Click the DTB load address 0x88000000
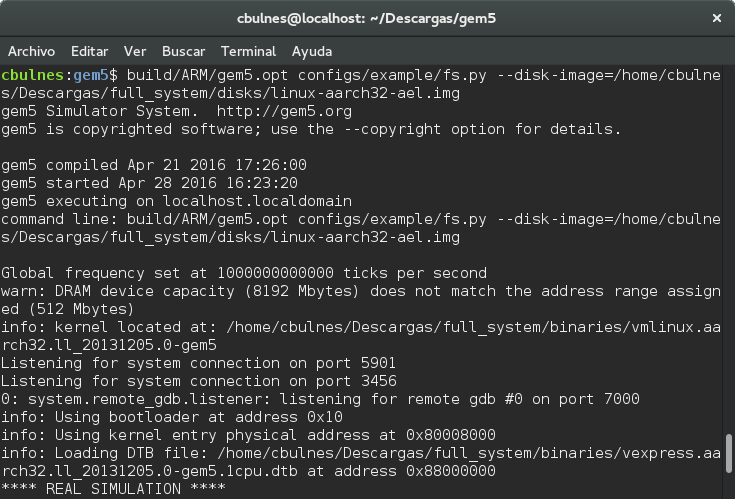 450,471
